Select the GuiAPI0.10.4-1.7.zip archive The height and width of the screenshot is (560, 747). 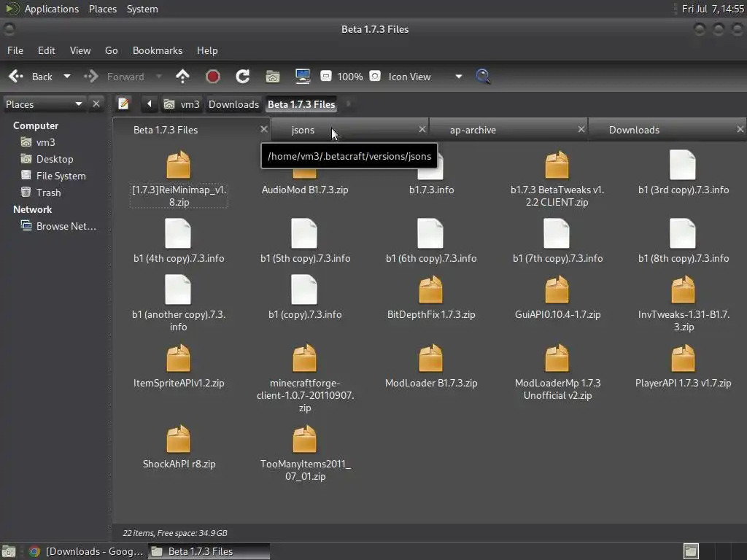557,290
